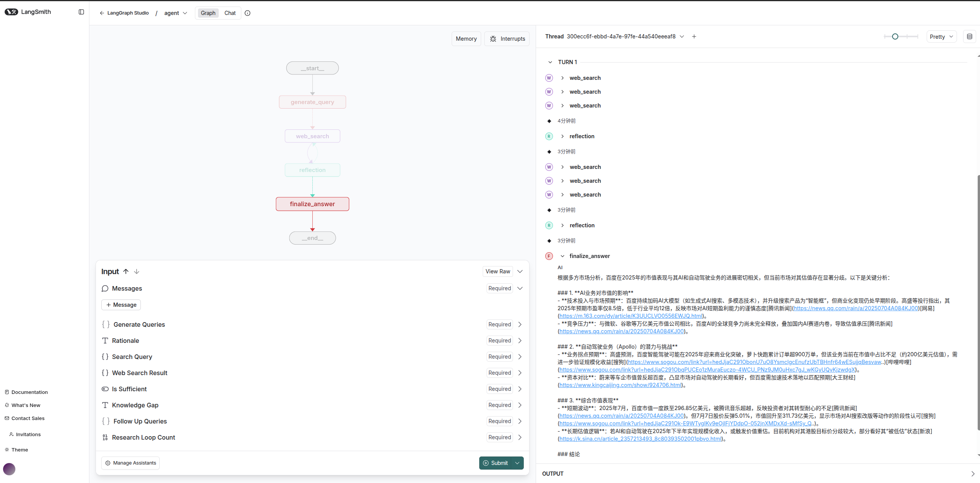Expand the first reflection step
The width and height of the screenshot is (980, 483).
pyautogui.click(x=563, y=136)
